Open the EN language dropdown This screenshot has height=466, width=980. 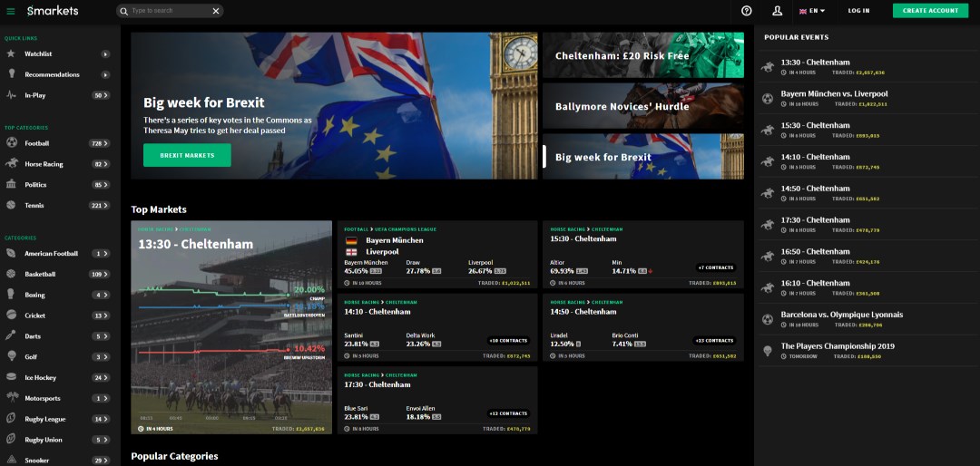click(812, 11)
